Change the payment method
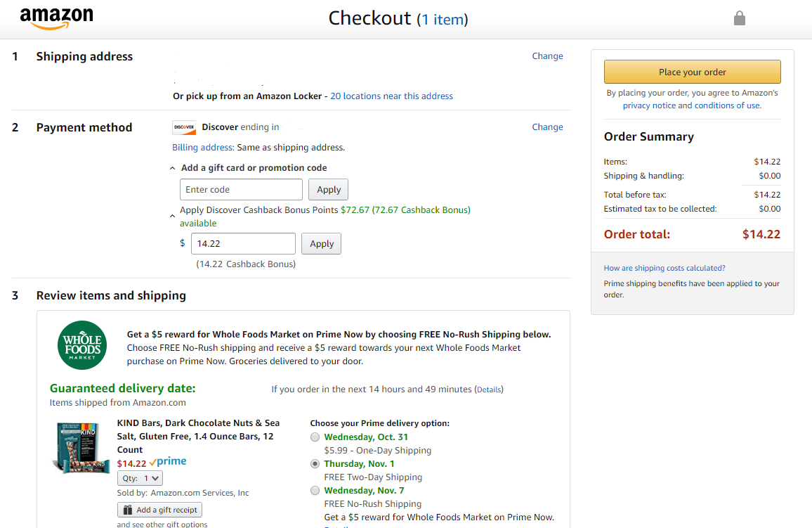This screenshot has height=528, width=812. pos(547,127)
